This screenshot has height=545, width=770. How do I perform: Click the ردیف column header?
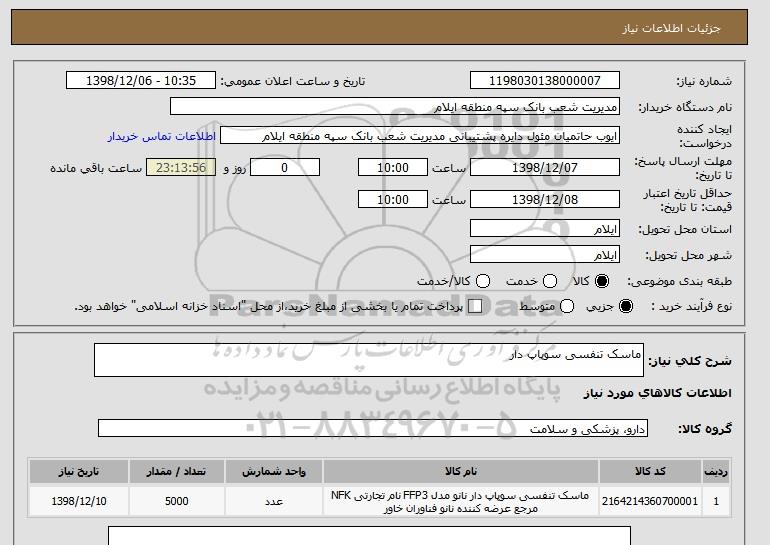click(716, 471)
